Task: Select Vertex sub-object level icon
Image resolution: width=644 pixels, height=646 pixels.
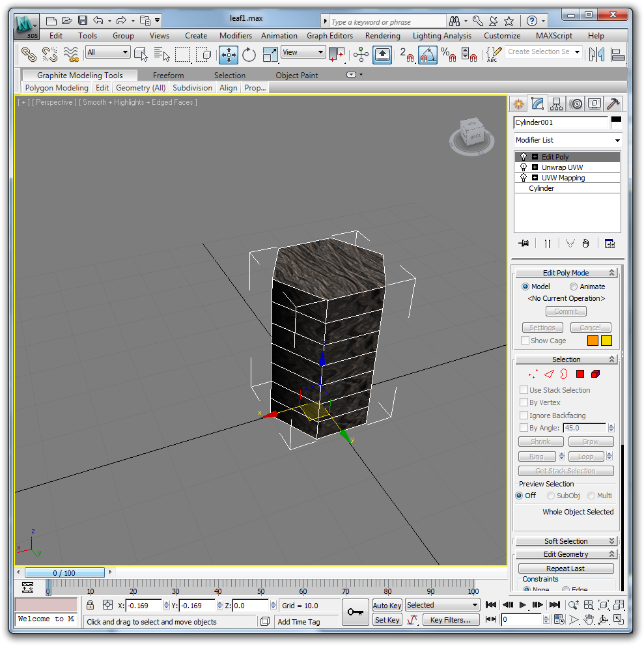Action: [534, 374]
